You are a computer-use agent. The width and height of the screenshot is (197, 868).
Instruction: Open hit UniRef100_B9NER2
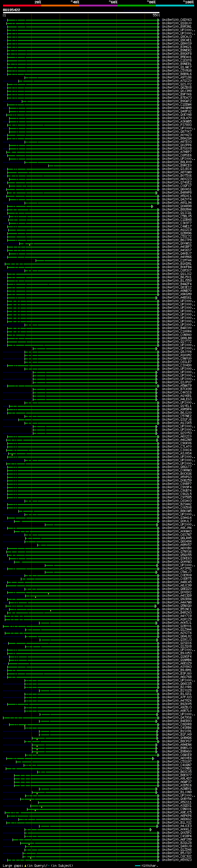coord(176,50)
